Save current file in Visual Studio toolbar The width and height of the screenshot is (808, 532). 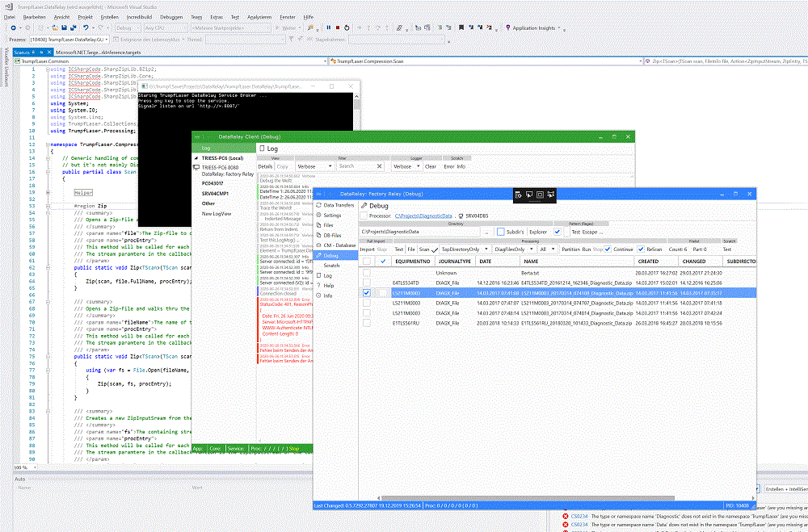(64, 27)
